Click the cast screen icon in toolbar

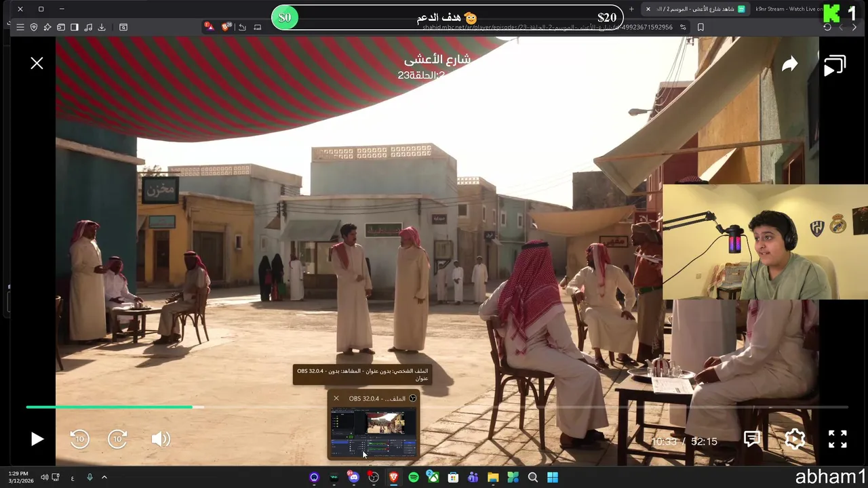pyautogui.click(x=258, y=27)
